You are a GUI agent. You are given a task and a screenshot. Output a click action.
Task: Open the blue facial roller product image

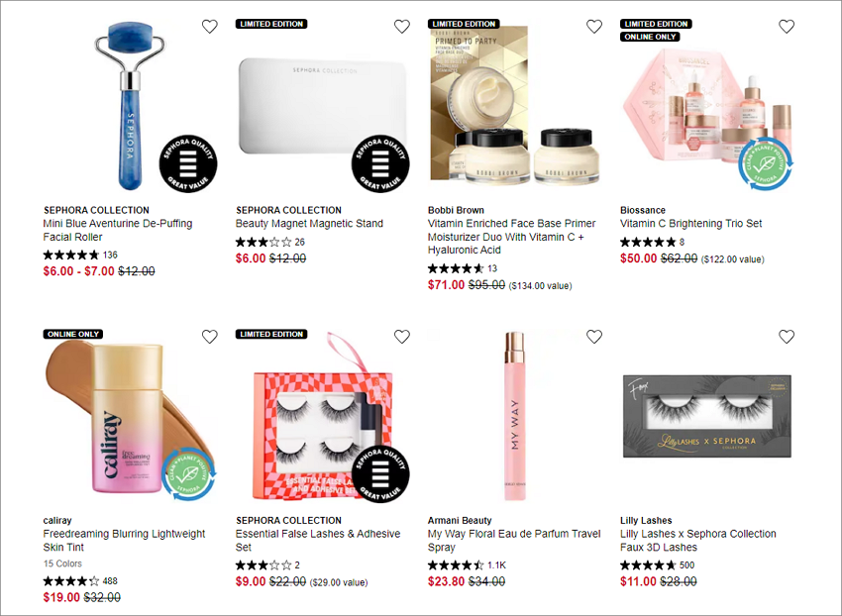point(130,106)
